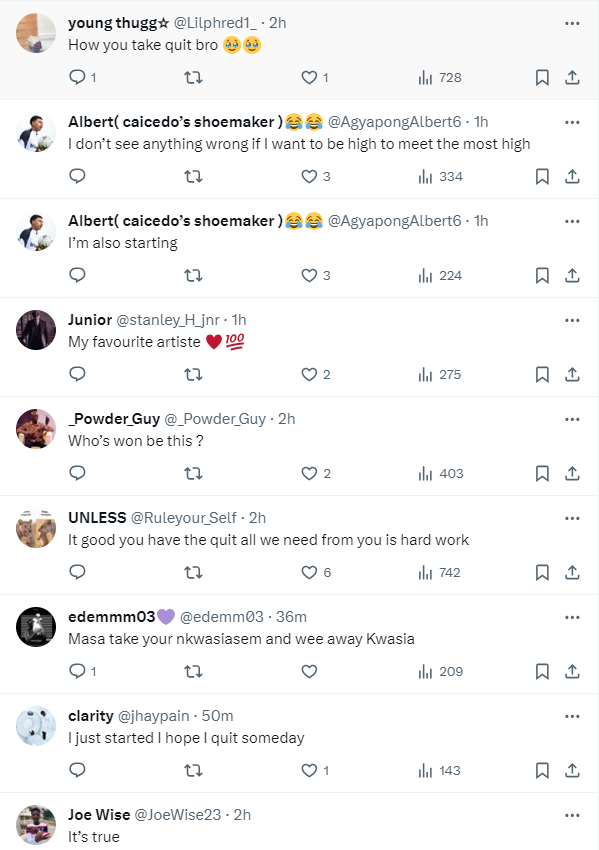Bookmark clarity's tweet
The width and height of the screenshot is (599, 850).
[542, 770]
